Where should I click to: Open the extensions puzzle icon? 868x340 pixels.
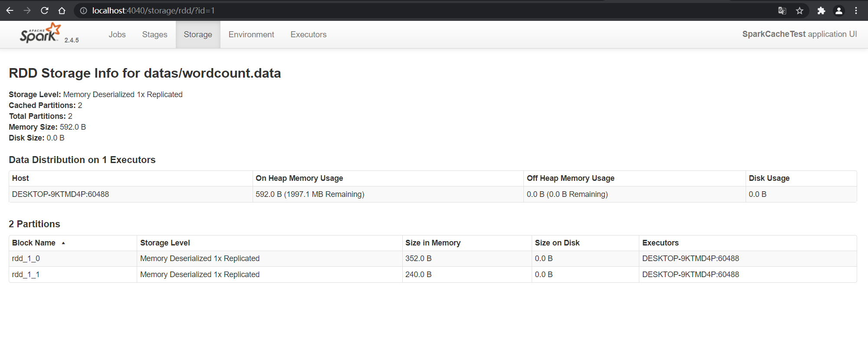[x=821, y=11]
